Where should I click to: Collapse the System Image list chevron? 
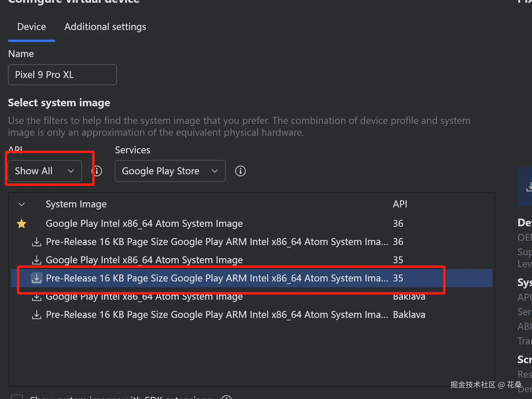[22, 204]
